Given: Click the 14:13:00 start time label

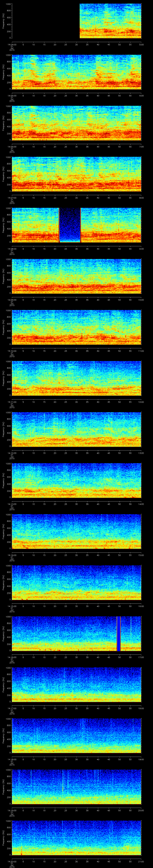Looking at the screenshot, I should click(x=12, y=504).
